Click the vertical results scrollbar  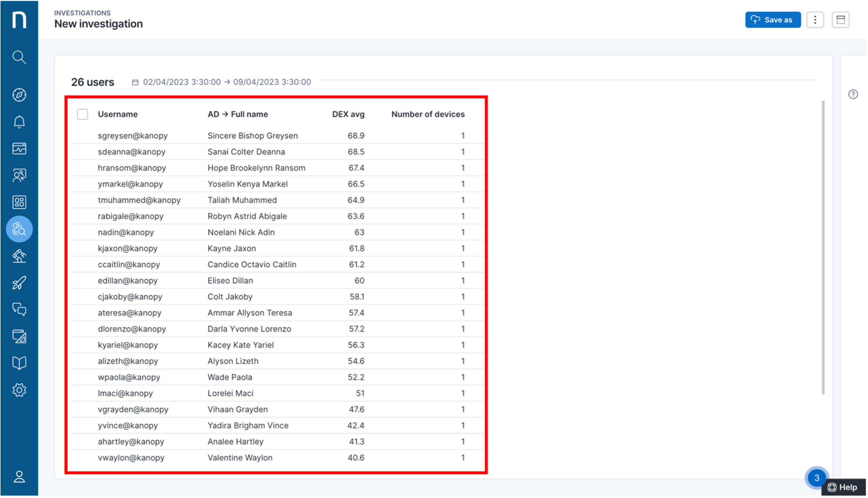tap(823, 247)
